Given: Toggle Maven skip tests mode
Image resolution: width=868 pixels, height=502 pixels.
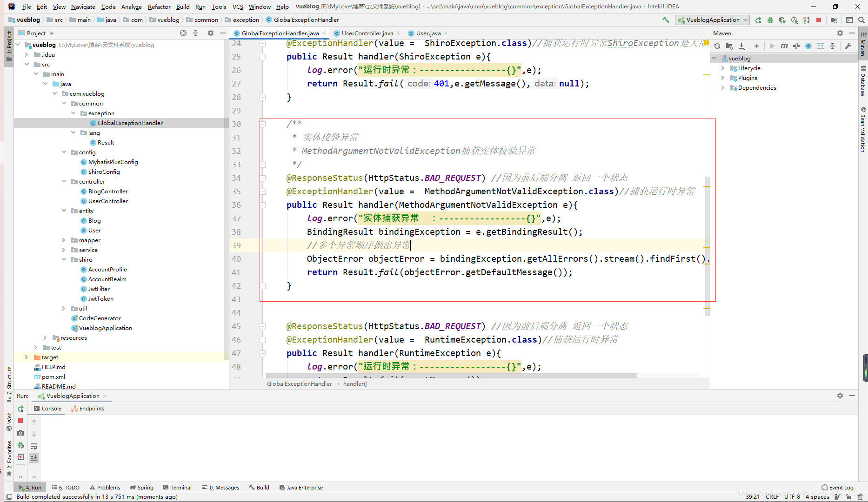Looking at the screenshot, I should coord(808,46).
